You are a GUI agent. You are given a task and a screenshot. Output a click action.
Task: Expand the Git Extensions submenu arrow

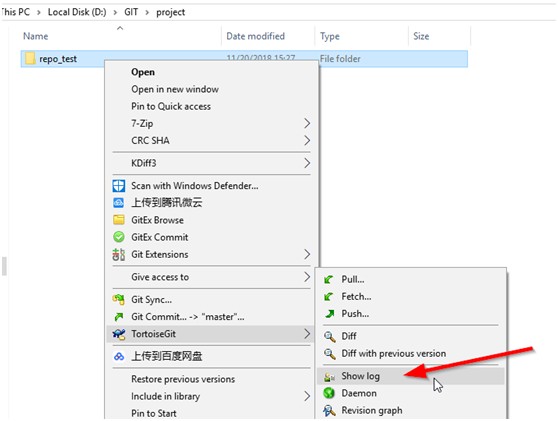307,254
